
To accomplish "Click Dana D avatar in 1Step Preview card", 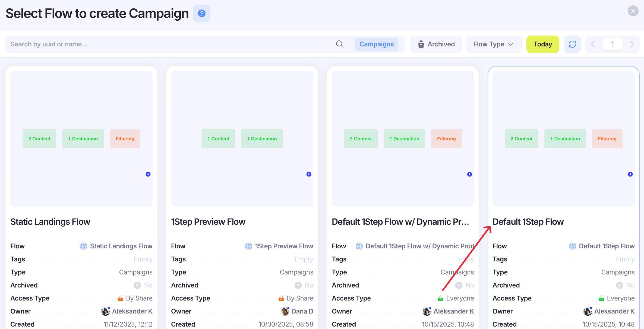I will click(285, 311).
